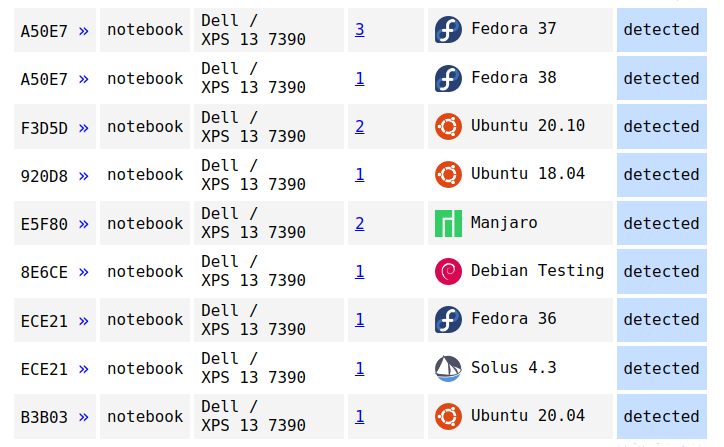Expand the B3B03 probe double-arrow

click(x=83, y=417)
